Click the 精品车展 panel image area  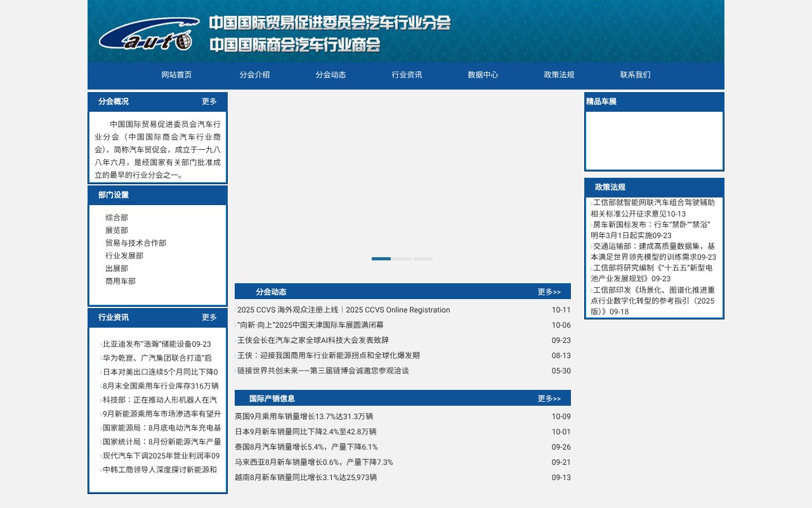[x=653, y=140]
